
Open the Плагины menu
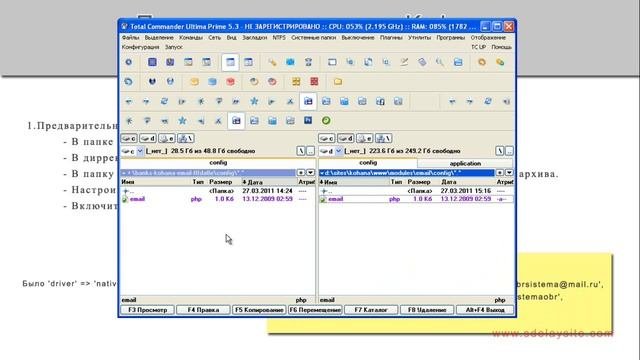pyautogui.click(x=391, y=38)
